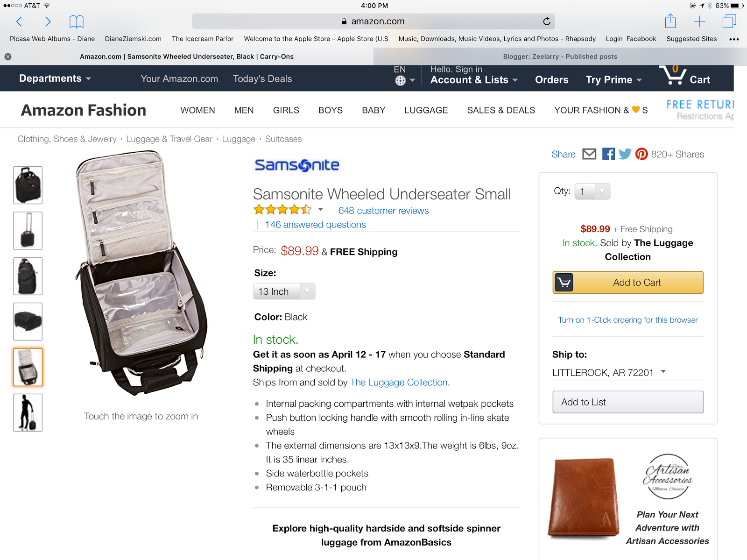Screen dimensions: 747x560
Task: Share product via Twitter bird icon
Action: (625, 154)
